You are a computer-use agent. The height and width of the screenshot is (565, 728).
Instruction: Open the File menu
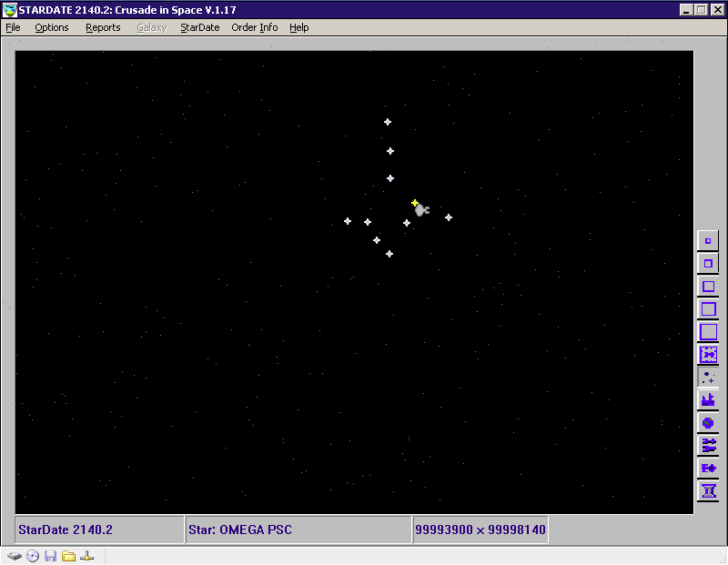pyautogui.click(x=13, y=28)
